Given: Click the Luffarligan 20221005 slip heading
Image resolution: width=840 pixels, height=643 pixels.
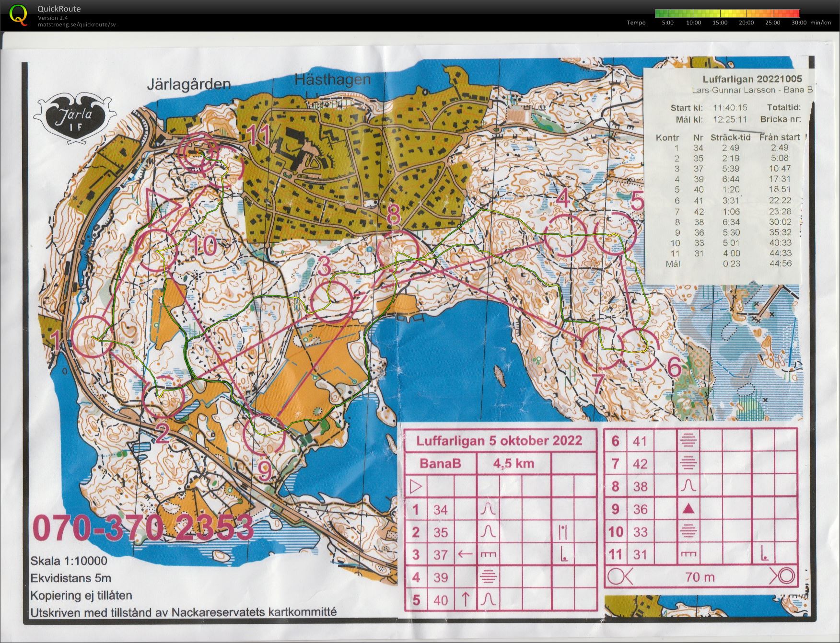Looking at the screenshot, I should pyautogui.click(x=752, y=79).
